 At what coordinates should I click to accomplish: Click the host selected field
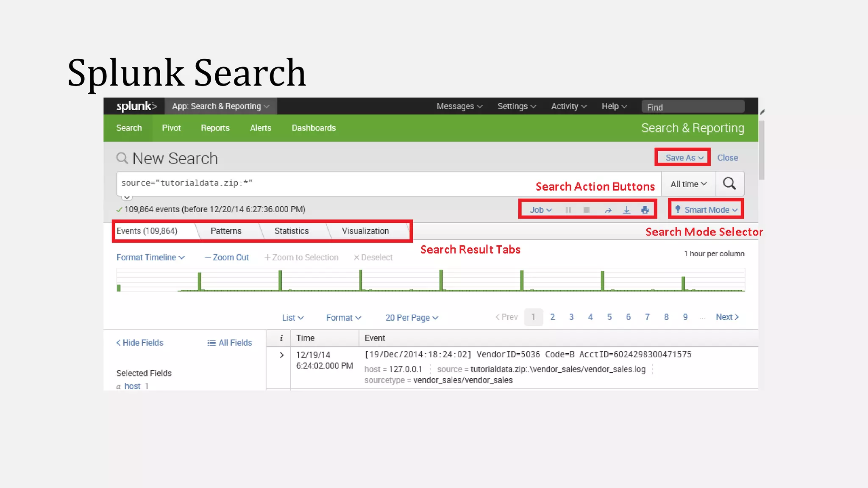[132, 386]
